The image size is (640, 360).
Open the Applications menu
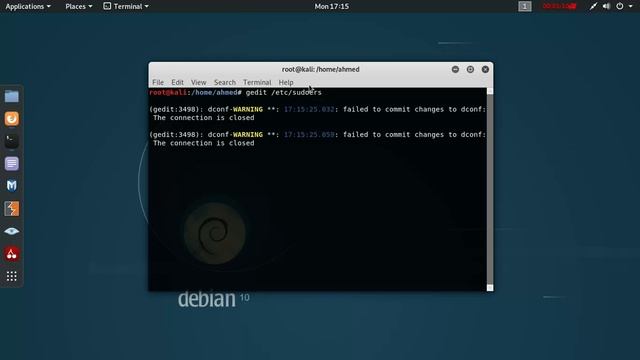click(x=28, y=6)
